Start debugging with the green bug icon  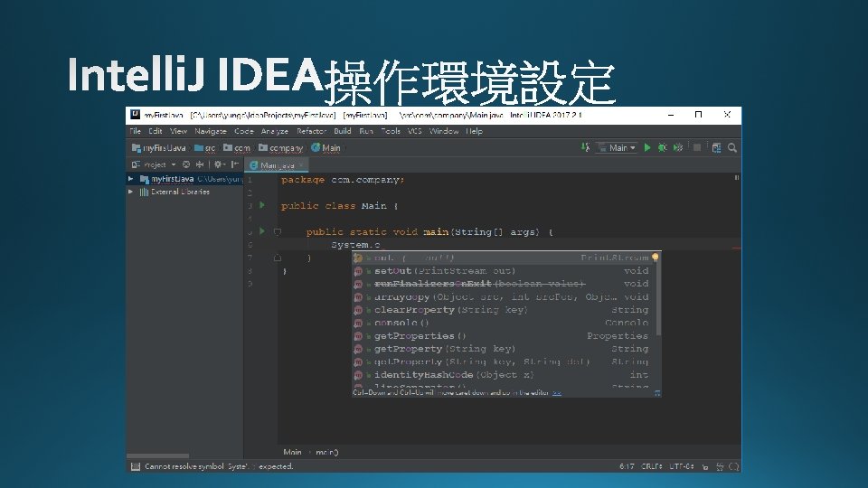tap(662, 147)
